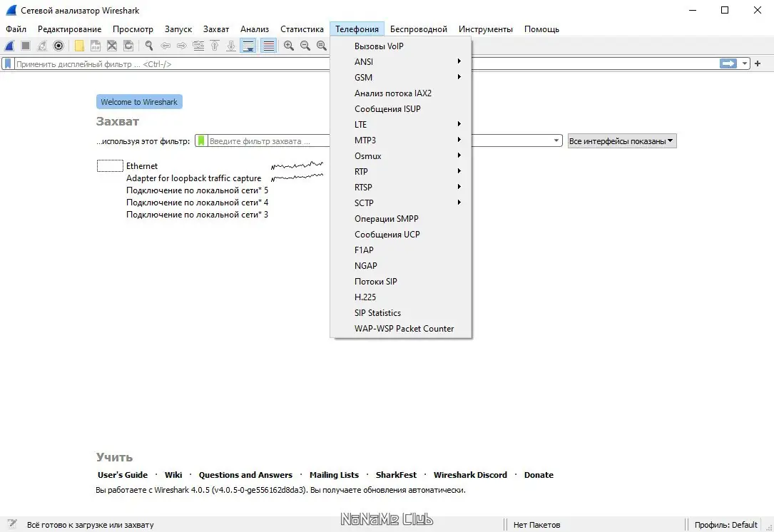Click the close capture file icon
Image resolution: width=774 pixels, height=532 pixels.
(x=112, y=46)
